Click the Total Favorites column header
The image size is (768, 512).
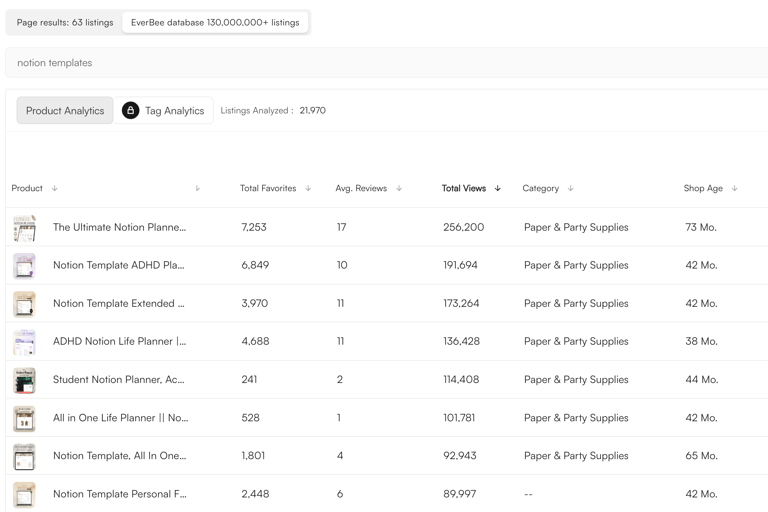[x=268, y=188]
